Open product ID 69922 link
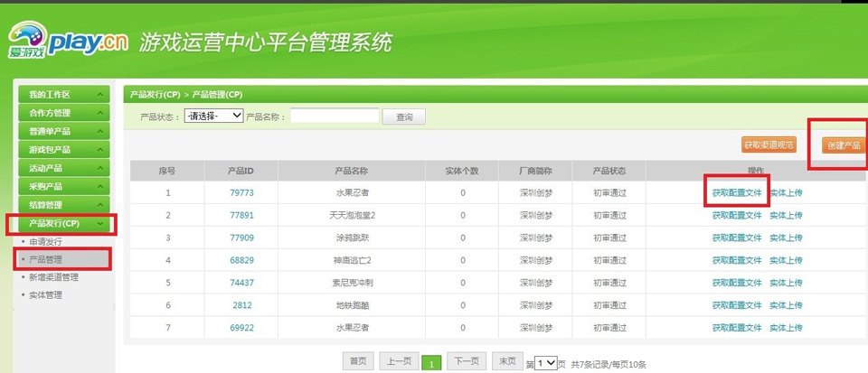Image resolution: width=868 pixels, height=373 pixels. [242, 328]
